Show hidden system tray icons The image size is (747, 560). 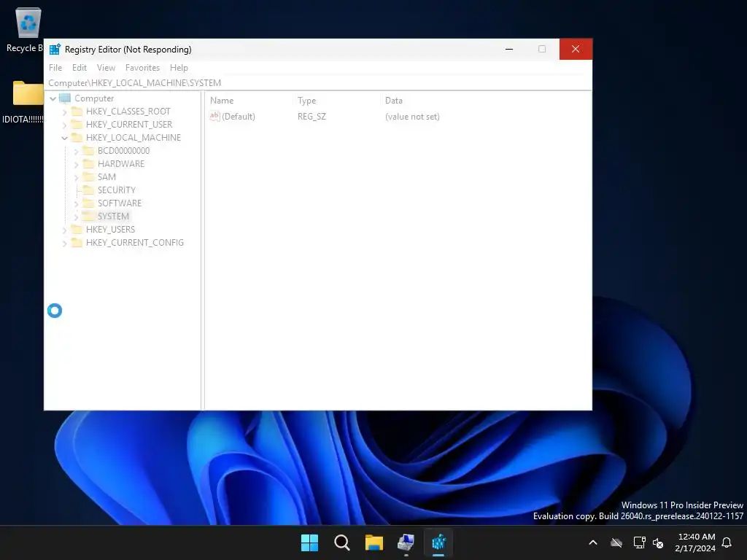[593, 542]
